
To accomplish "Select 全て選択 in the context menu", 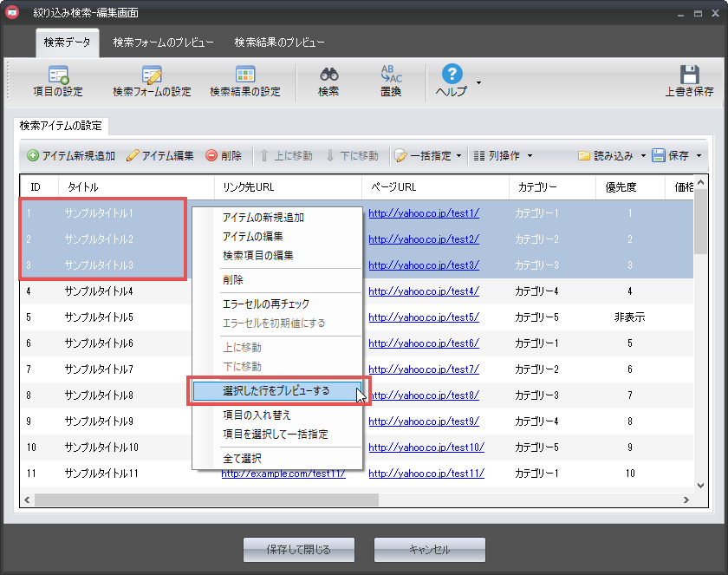I will pos(242,458).
